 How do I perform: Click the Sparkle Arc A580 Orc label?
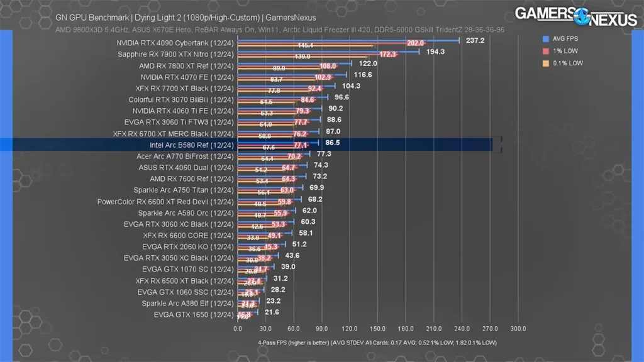point(186,213)
